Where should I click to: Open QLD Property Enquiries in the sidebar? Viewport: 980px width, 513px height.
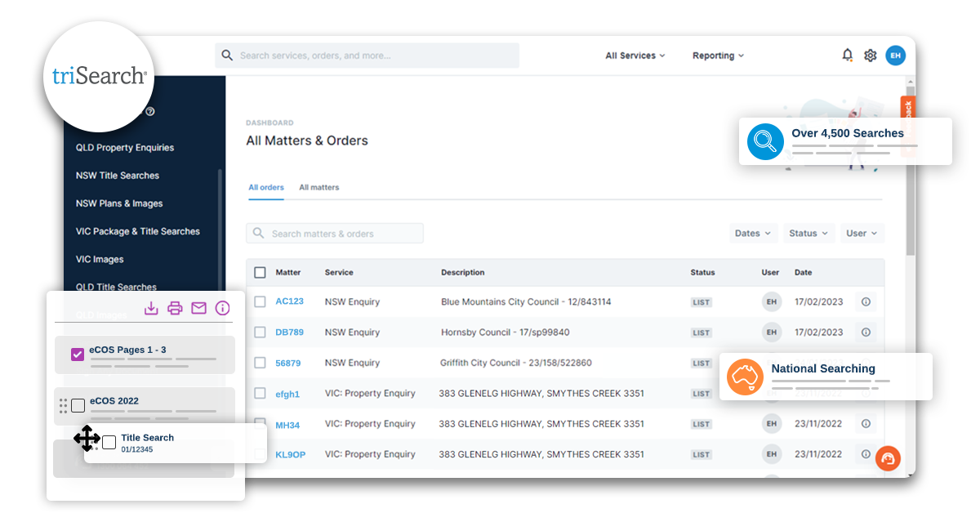(x=125, y=148)
